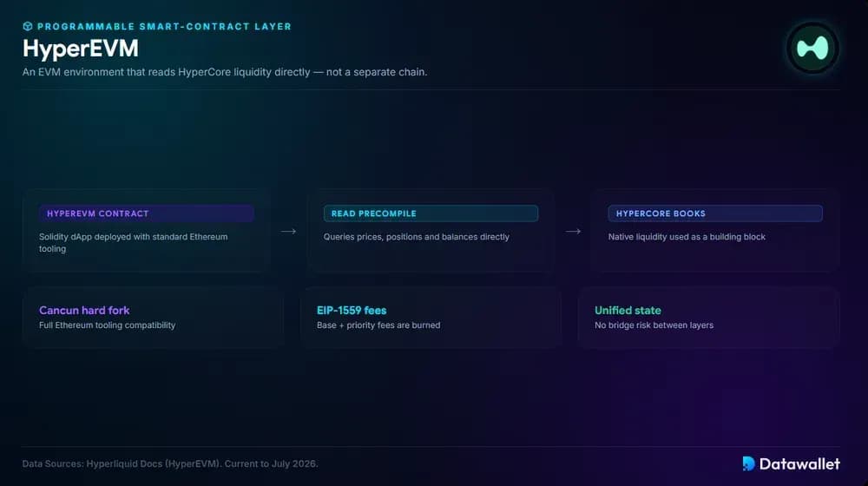Click the cube icon before Programmable Smart-Contract Layer
This screenshot has width=868, height=486.
[28, 26]
